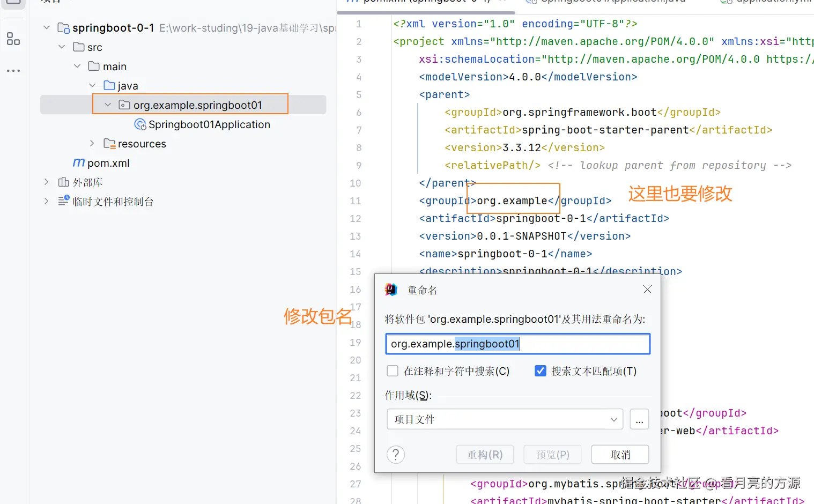Click the IntelliJ logo in rename dialog
Image resolution: width=814 pixels, height=504 pixels.
pyautogui.click(x=391, y=290)
